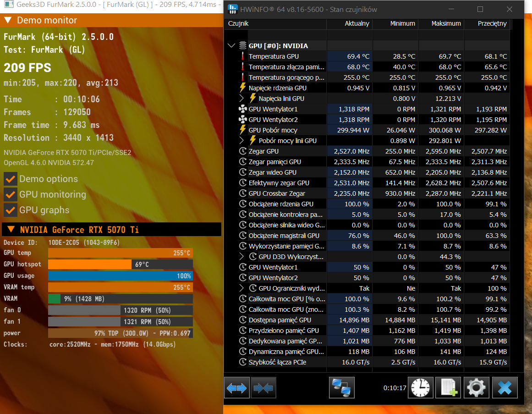The height and width of the screenshot is (414, 532).
Task: Open the network monitors icon in HWiNFO toolbar
Action: (342, 387)
